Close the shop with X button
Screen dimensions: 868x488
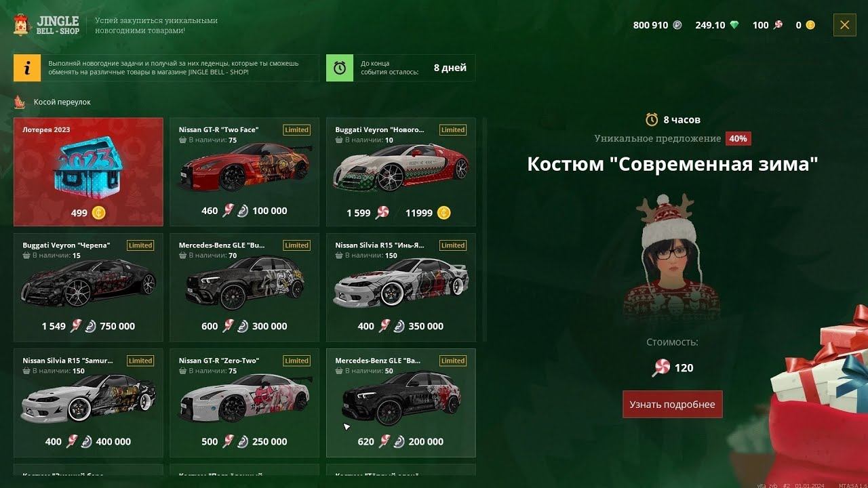coord(844,25)
